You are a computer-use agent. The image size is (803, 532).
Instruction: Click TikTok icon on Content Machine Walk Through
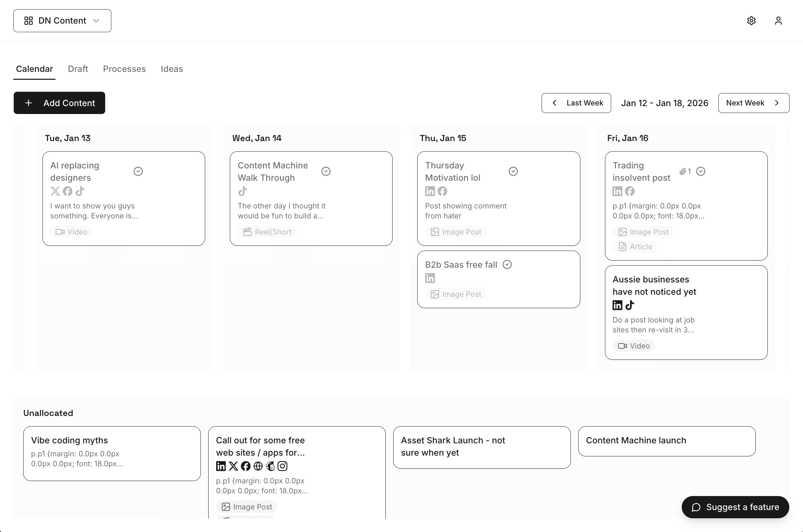click(x=243, y=191)
